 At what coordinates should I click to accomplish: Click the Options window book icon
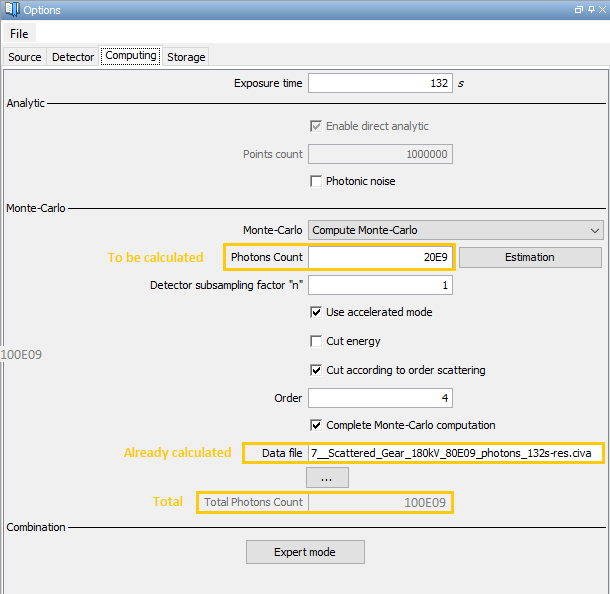11,10
